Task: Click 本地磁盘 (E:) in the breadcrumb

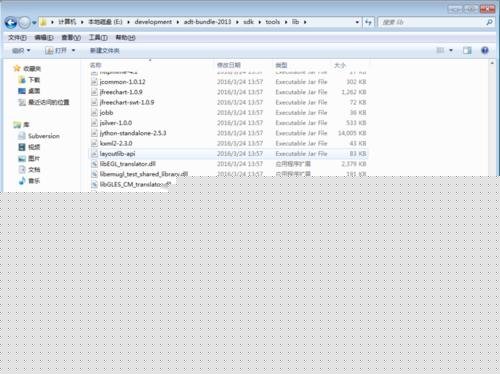Action: pos(105,22)
